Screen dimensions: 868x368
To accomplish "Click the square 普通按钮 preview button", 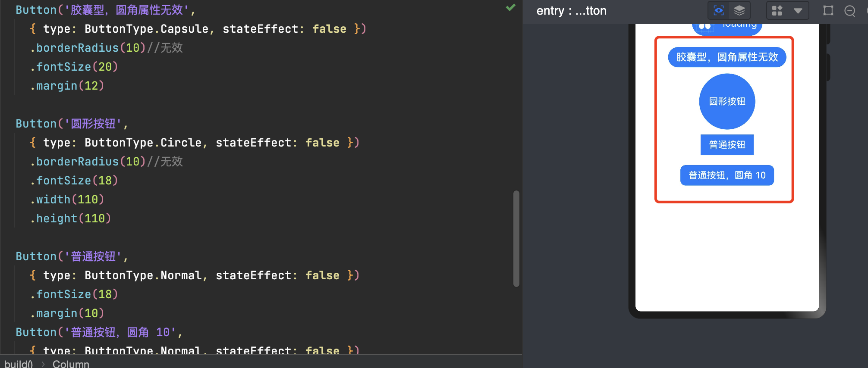I will click(727, 145).
